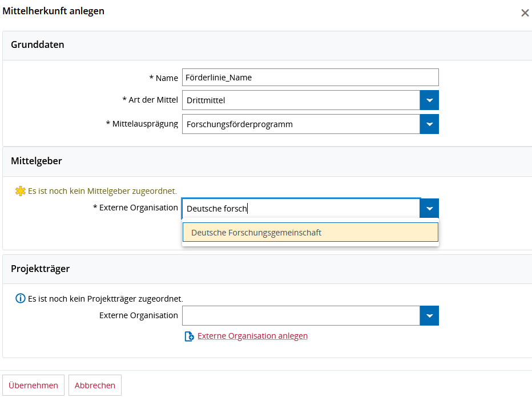The width and height of the screenshot is (532, 398).
Task: Click the Grunddaten section header
Action: 38,44
